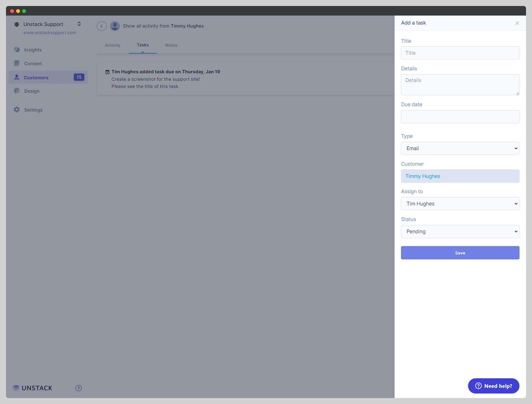Click the calendar icon on the task entry
Image resolution: width=532 pixels, height=404 pixels.
(107, 72)
